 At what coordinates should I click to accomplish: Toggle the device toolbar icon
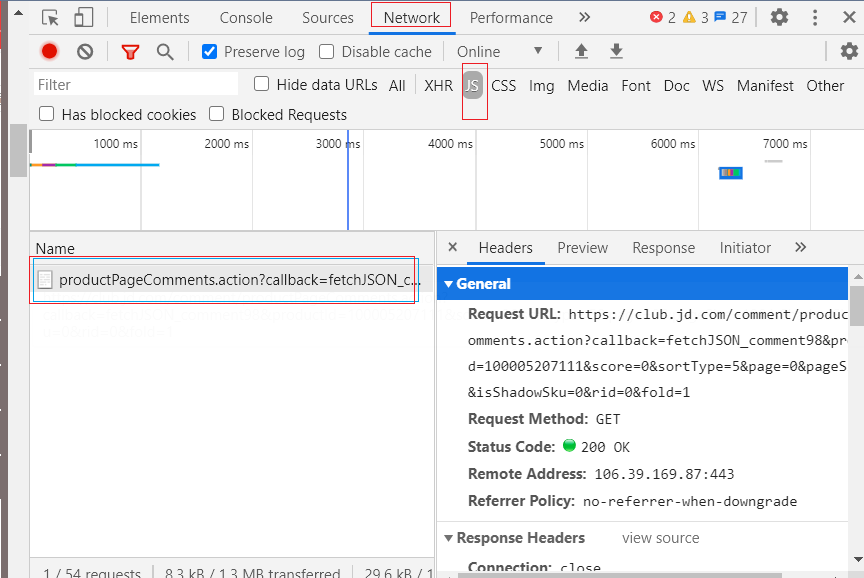point(83,17)
